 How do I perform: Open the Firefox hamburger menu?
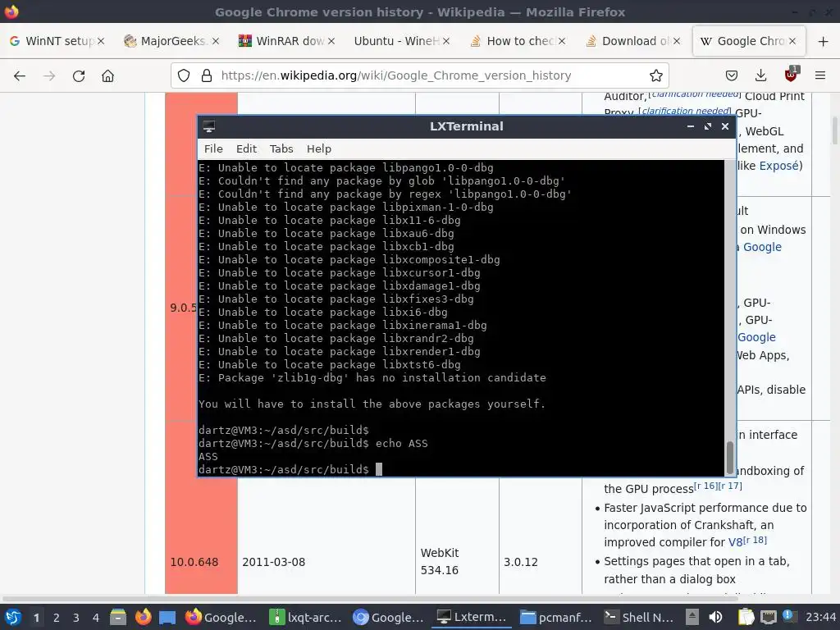819,75
